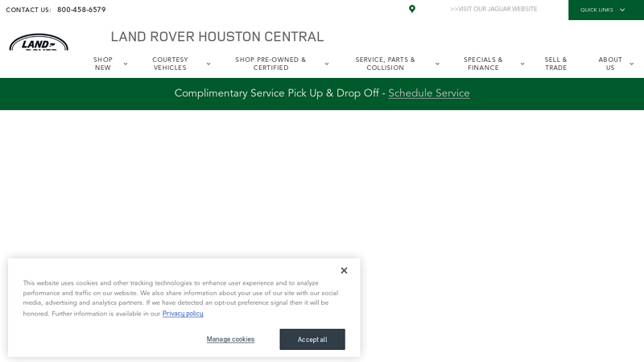Expand Service, Parts & Collision chevron
The height and width of the screenshot is (362, 644).
coord(437,64)
